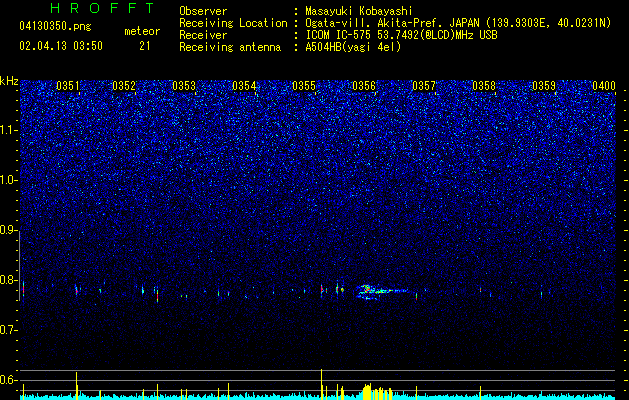Click the 0352 time marker

pyautogui.click(x=124, y=86)
